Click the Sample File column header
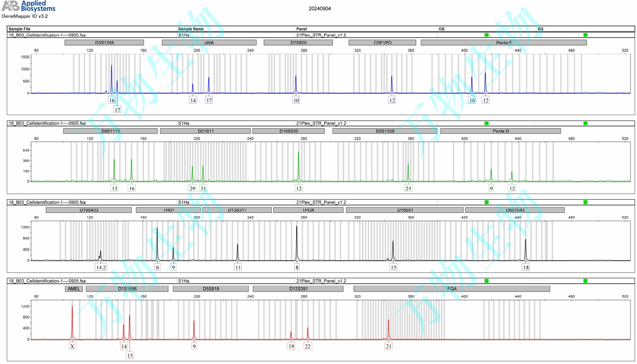The image size is (637, 364). [x=19, y=29]
